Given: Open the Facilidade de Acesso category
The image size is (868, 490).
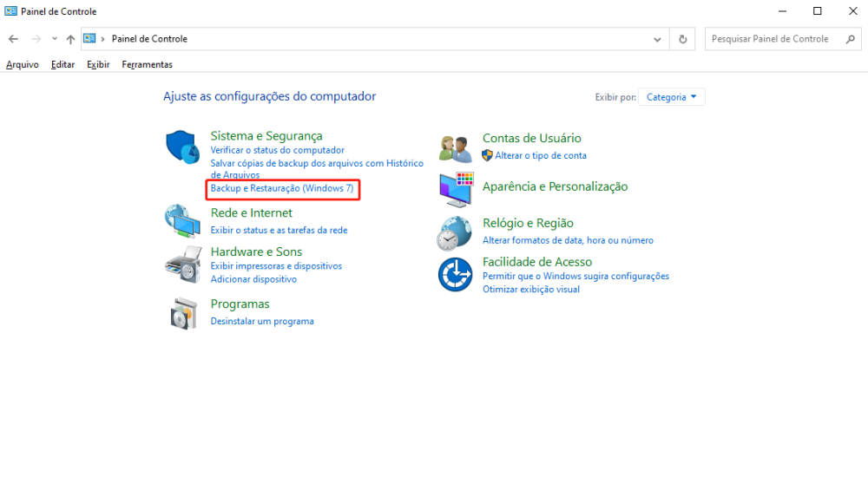Looking at the screenshot, I should tap(537, 262).
